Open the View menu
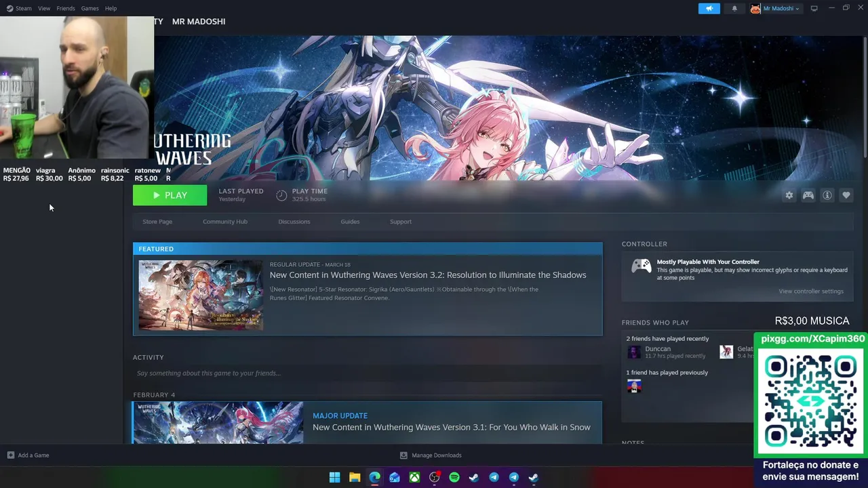 [x=44, y=8]
